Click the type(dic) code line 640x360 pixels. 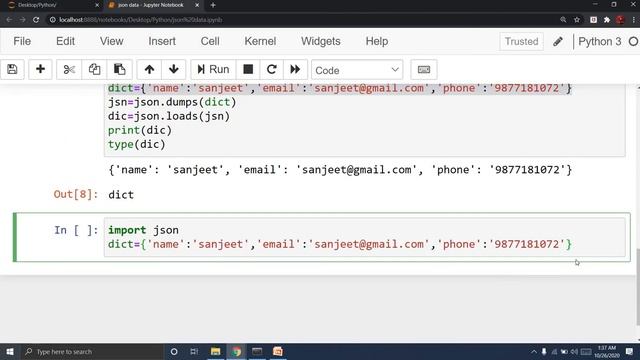[137, 144]
